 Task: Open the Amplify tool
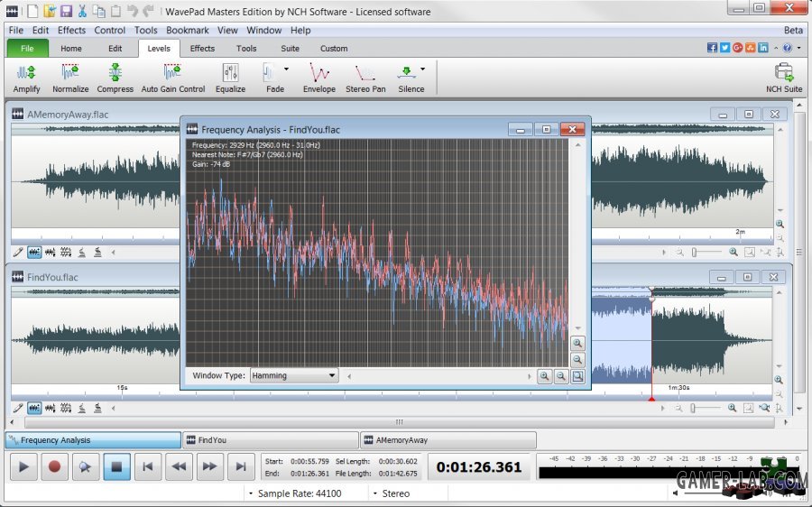coord(26,78)
